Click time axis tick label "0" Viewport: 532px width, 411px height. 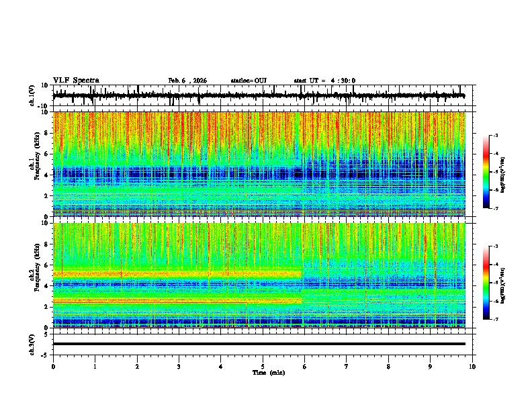pos(53,367)
